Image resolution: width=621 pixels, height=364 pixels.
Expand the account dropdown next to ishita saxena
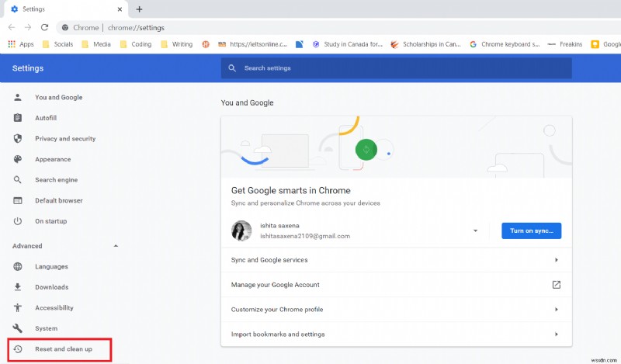474,231
